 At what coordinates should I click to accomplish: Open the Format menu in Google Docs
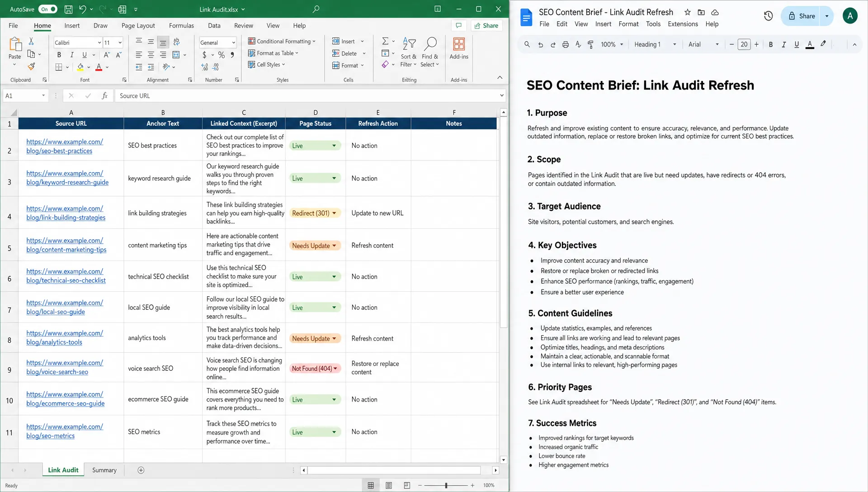coord(628,24)
